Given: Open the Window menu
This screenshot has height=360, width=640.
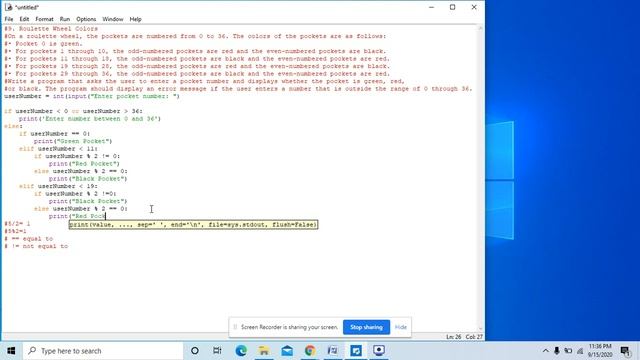Looking at the screenshot, I should [x=113, y=19].
